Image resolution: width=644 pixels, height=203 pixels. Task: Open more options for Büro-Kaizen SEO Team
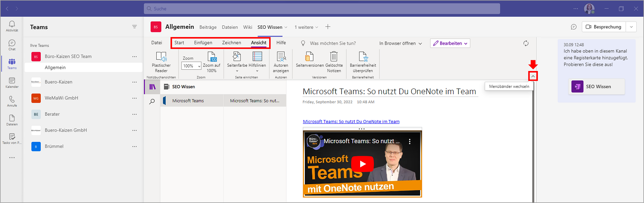pyautogui.click(x=134, y=56)
